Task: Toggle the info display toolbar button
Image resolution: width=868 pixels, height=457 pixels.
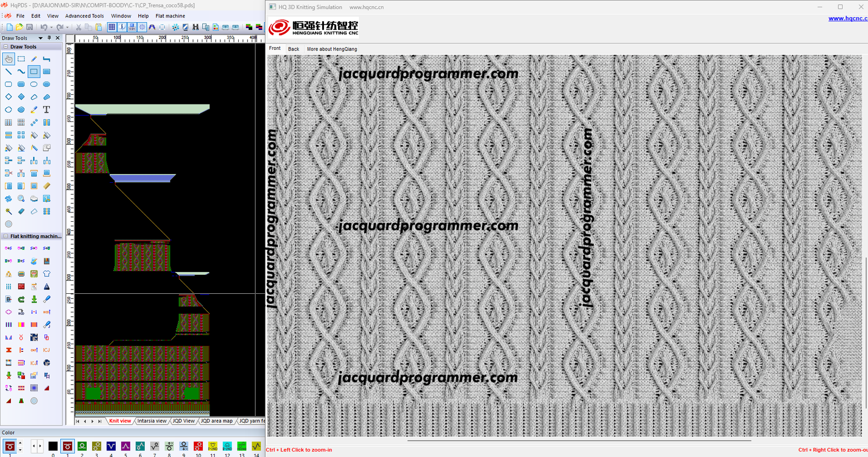Action: [122, 27]
